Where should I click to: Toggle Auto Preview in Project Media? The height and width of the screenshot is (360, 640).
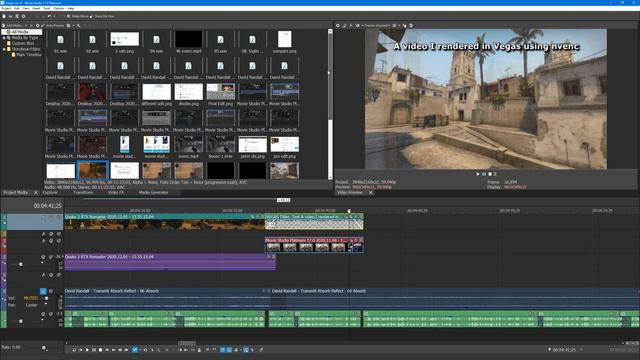[53, 25]
